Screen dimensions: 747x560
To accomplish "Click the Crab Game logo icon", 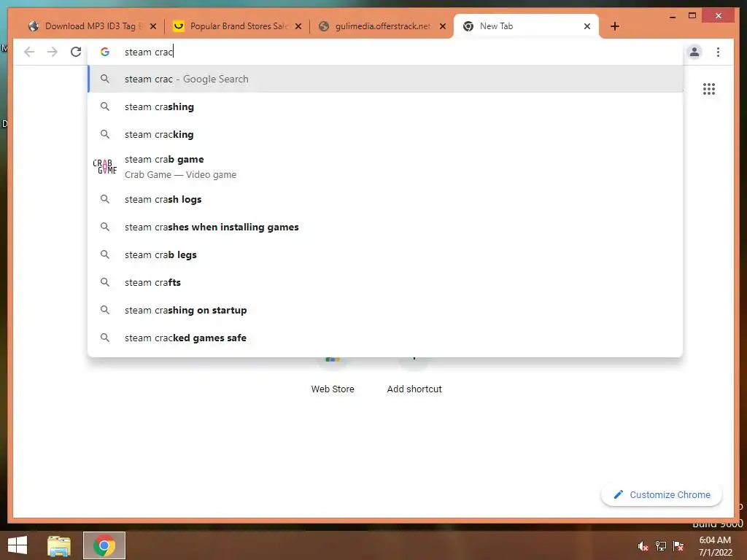I will pyautogui.click(x=105, y=167).
